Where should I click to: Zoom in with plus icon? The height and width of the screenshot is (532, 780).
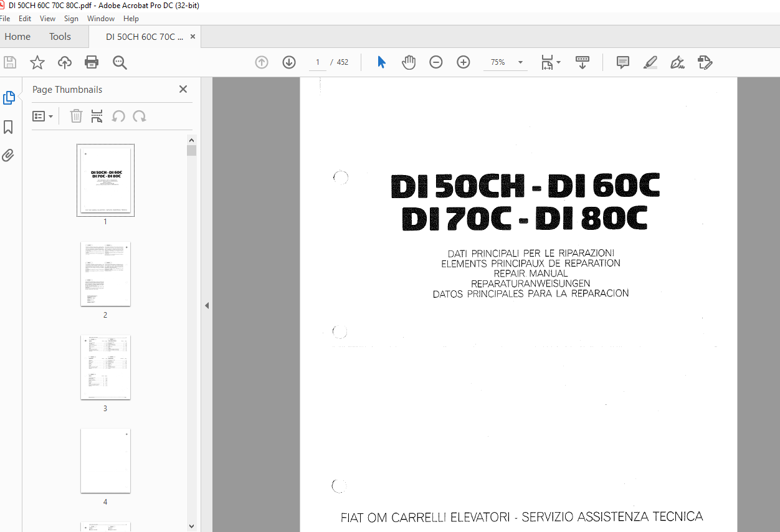tap(464, 62)
